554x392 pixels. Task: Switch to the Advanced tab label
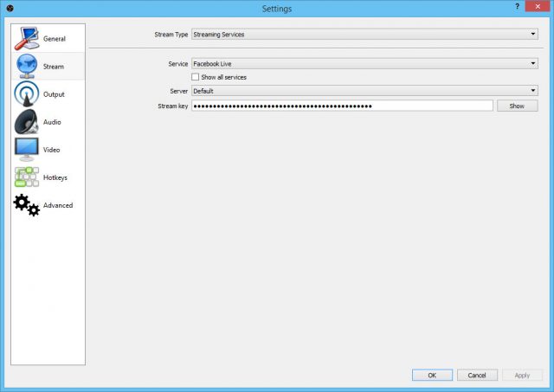tap(58, 206)
